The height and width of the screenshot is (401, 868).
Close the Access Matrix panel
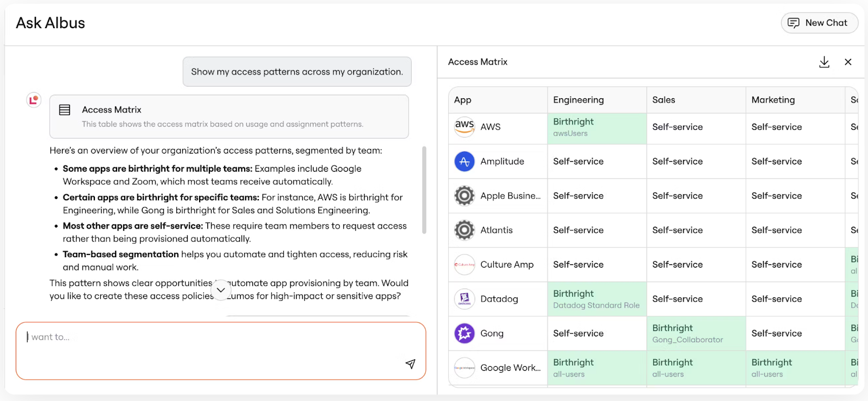848,62
